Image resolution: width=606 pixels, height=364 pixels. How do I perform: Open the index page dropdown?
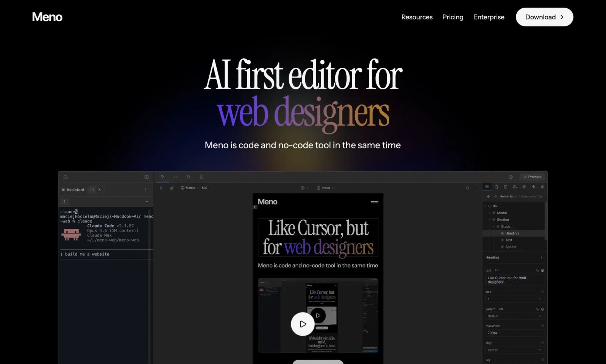point(326,188)
